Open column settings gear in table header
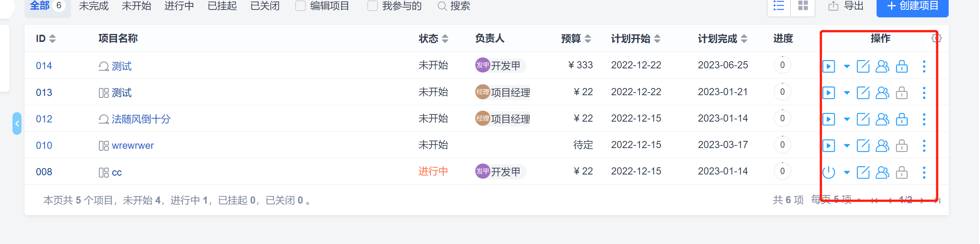 click(x=937, y=38)
